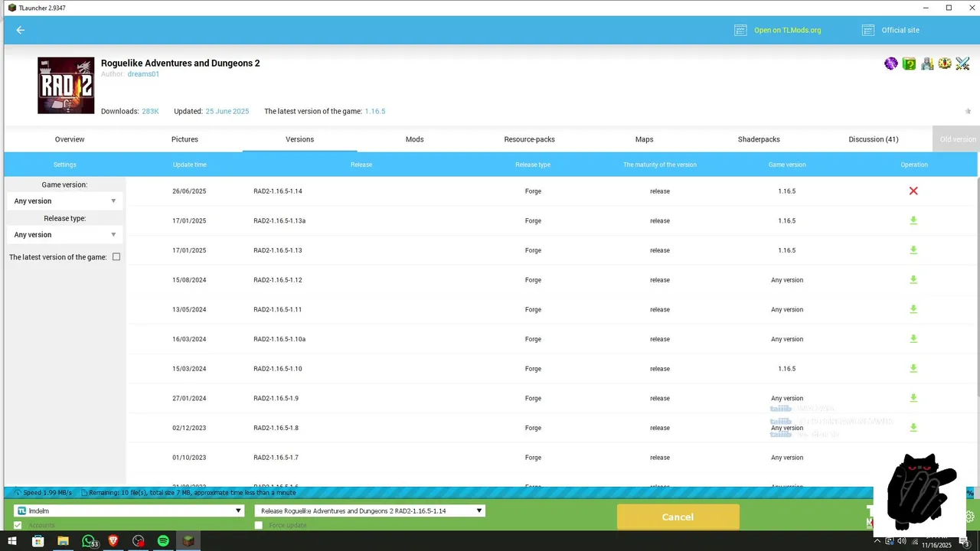Viewport: 980px width, 551px height.
Task: Tick The latest version of the game checkbox
Action: (116, 257)
